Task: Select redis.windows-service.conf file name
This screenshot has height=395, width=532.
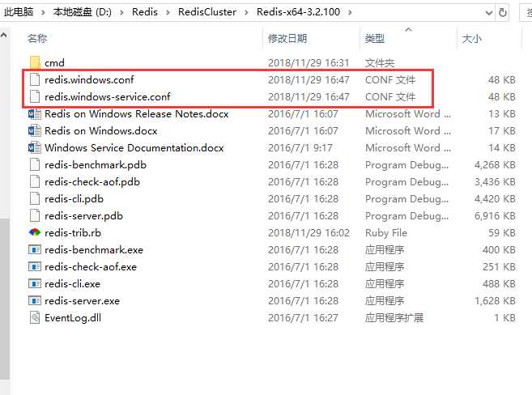Action: (107, 96)
